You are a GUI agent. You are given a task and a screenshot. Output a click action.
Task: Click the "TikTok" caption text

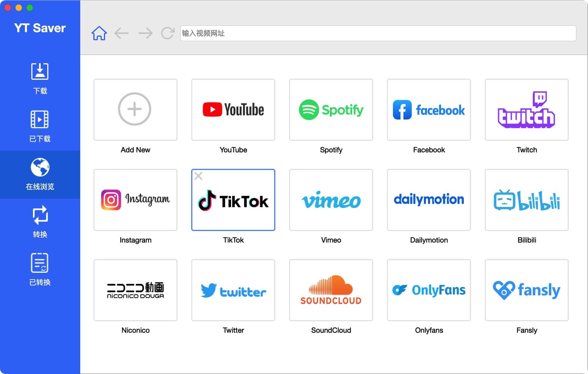233,240
